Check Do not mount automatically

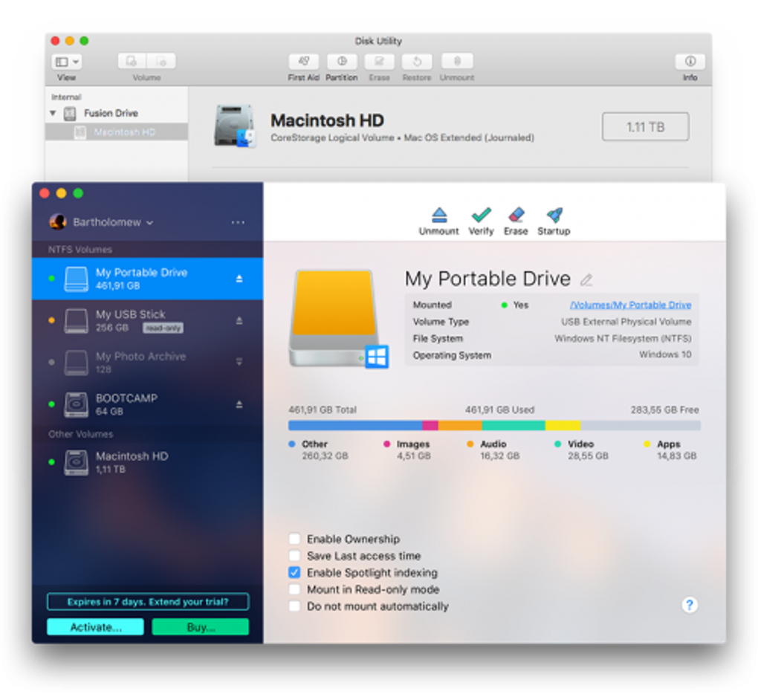point(294,606)
